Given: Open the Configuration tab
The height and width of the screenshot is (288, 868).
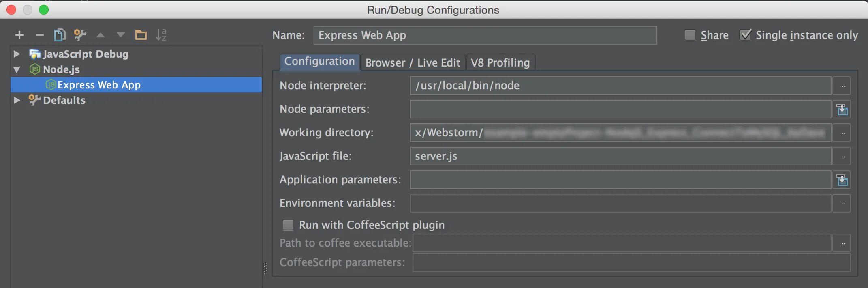Looking at the screenshot, I should tap(319, 62).
